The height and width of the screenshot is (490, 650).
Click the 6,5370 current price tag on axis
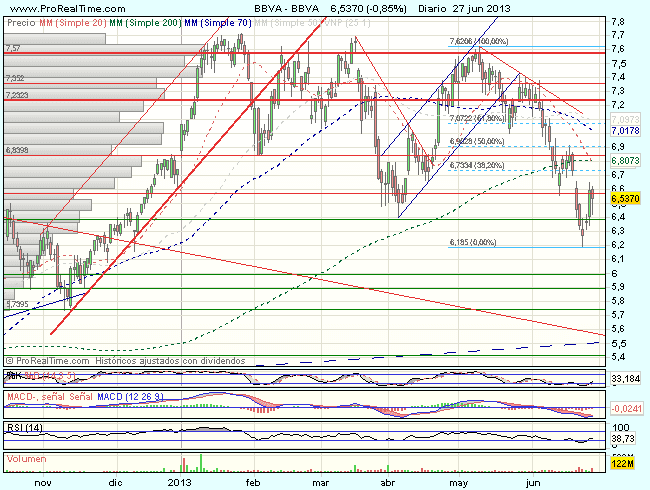point(624,200)
